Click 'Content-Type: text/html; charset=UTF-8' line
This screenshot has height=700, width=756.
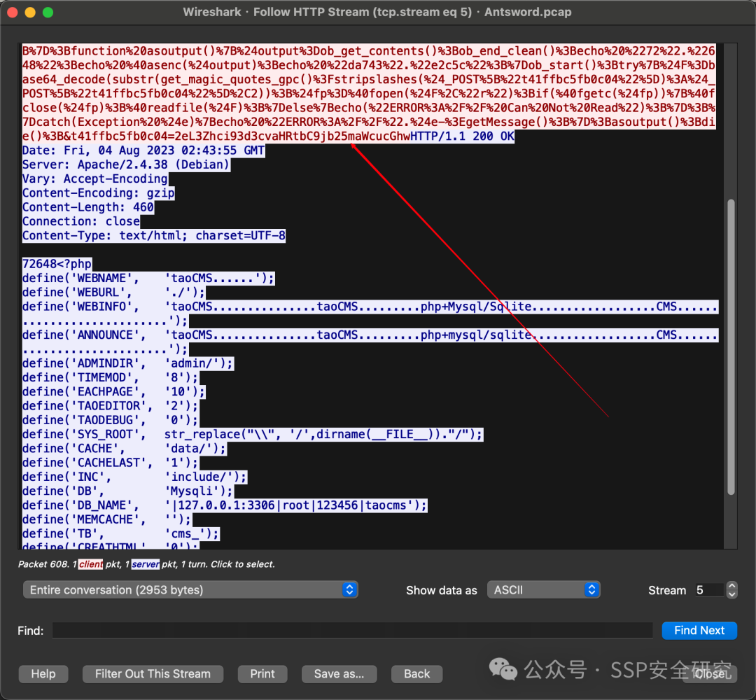[154, 236]
